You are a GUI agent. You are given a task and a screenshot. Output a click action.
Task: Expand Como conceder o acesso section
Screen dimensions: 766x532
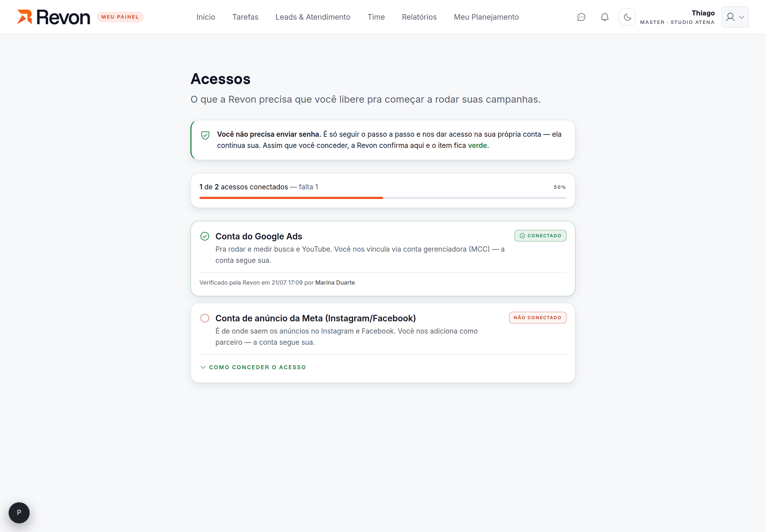[x=253, y=367]
